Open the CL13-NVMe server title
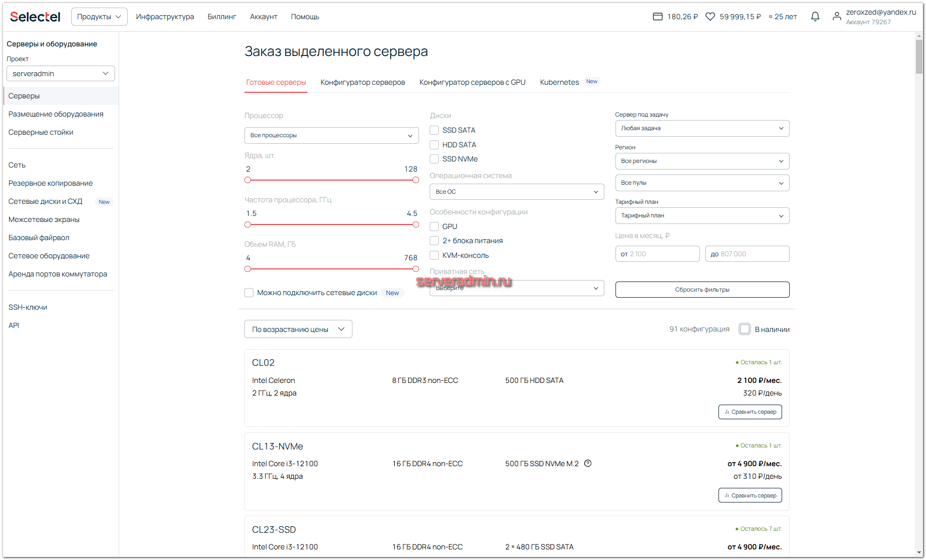 click(x=277, y=446)
